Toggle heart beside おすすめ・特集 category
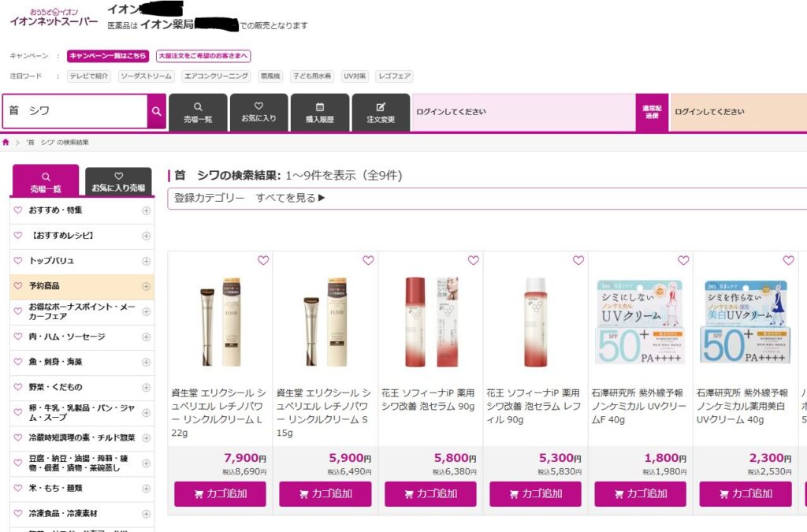The width and height of the screenshot is (807, 532). (18, 210)
